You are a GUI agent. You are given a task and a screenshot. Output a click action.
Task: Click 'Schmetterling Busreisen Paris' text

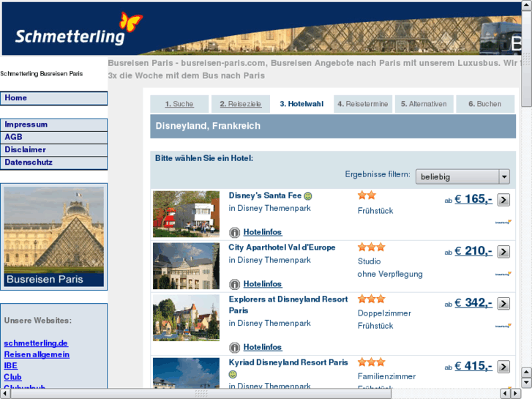pos(42,74)
